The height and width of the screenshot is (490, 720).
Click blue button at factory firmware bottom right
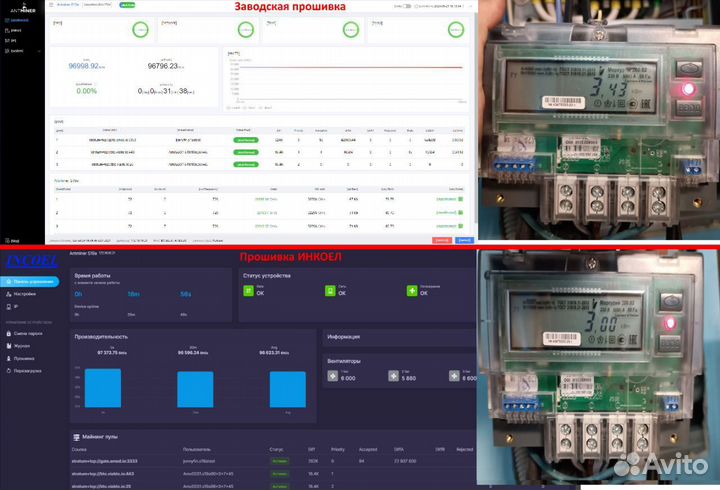(x=464, y=240)
